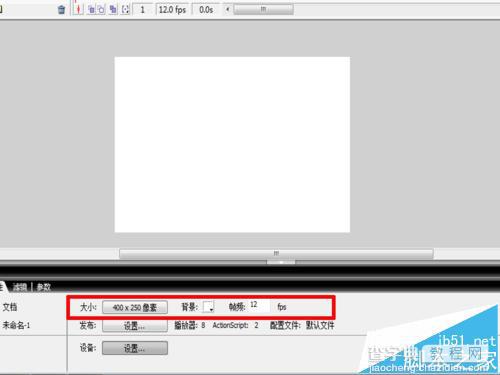Click the 发布 设置... button
Image resolution: width=500 pixels, height=375 pixels.
coord(135,325)
